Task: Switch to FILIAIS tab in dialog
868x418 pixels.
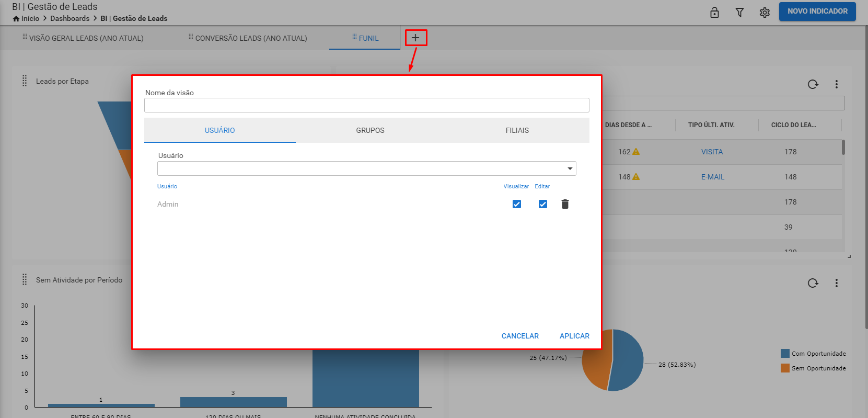Action: [x=517, y=130]
